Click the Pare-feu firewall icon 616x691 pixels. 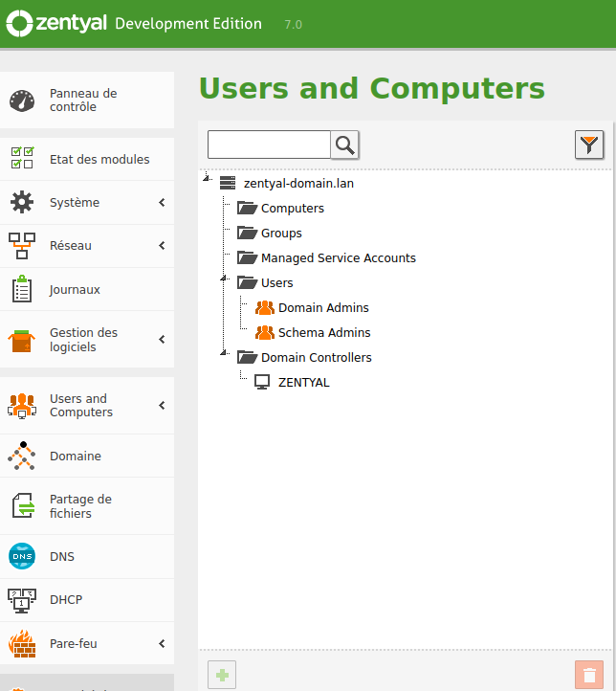tap(22, 644)
